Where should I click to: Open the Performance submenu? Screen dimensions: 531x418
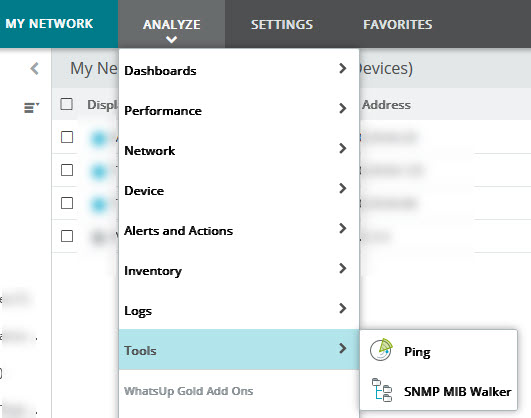tap(239, 110)
